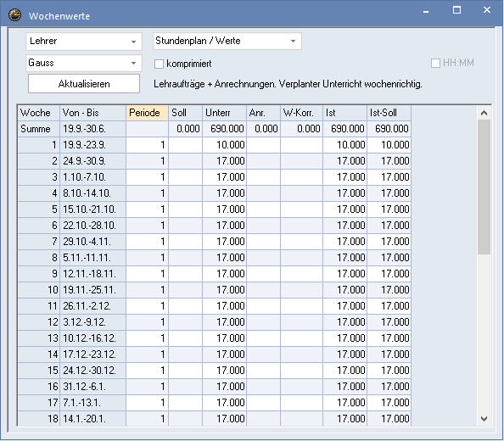The height and width of the screenshot is (441, 504).
Task: Click scrollbar up arrow in table
Action: (x=484, y=113)
